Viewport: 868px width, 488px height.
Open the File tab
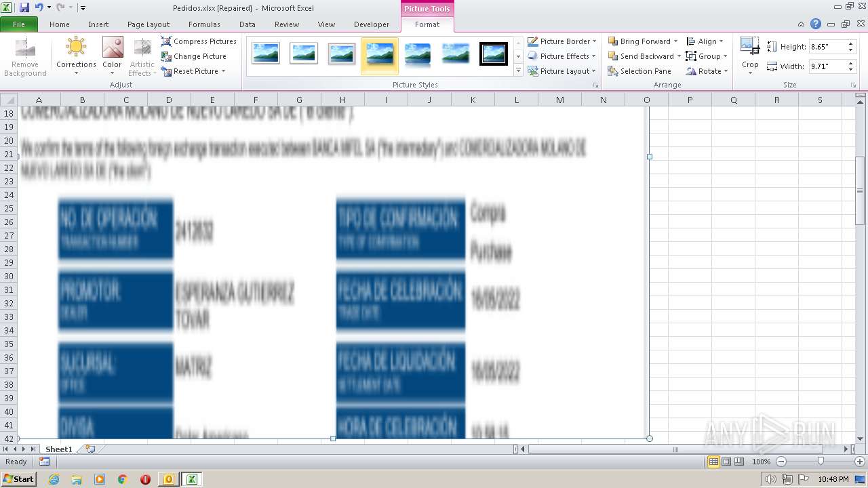(19, 24)
